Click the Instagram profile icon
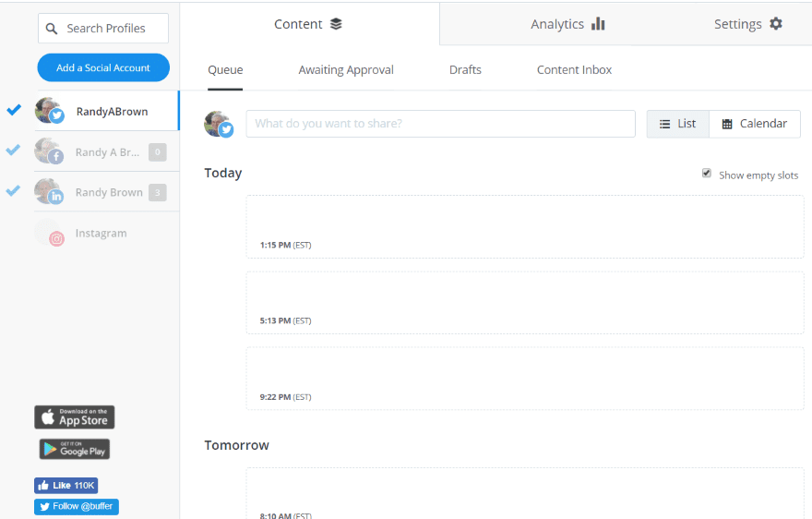The width and height of the screenshot is (812, 519). 49,233
